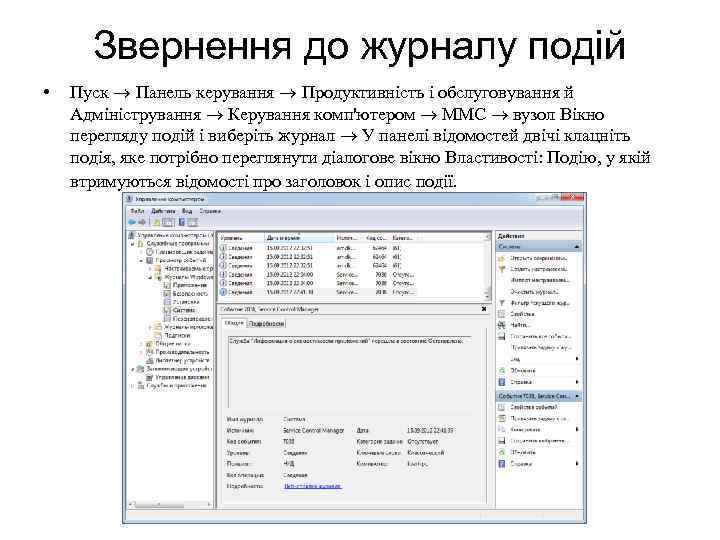The image size is (720, 540).
Task: Click the Forward arrow toolbar icon
Action: coord(142,222)
